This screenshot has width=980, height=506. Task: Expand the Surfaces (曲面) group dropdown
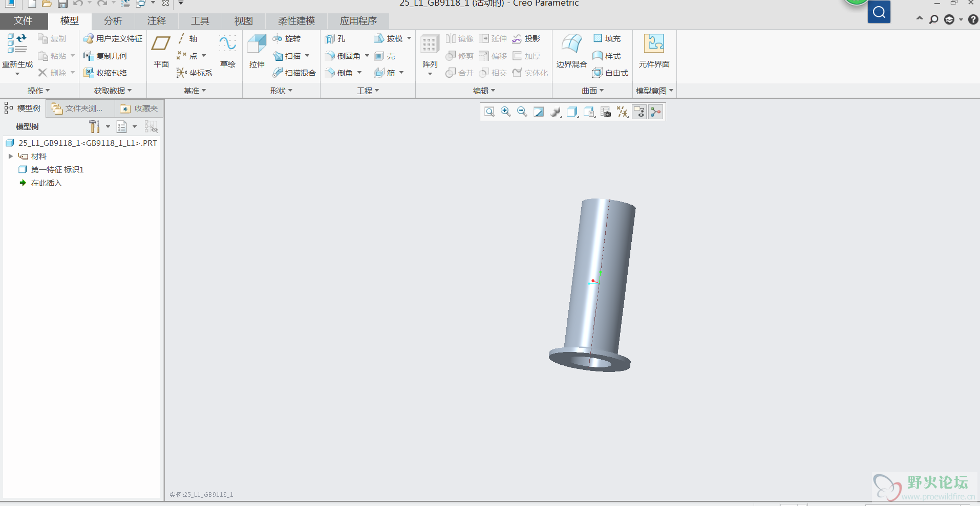pos(592,91)
